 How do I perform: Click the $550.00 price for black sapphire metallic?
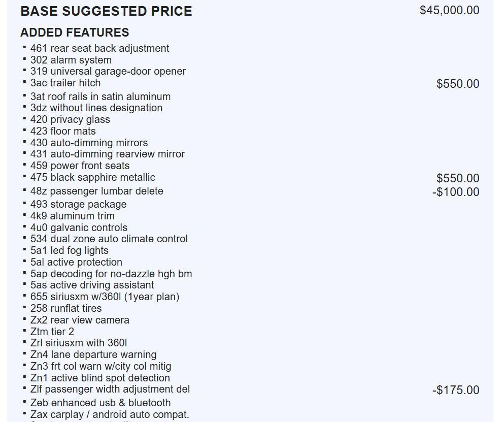point(457,178)
